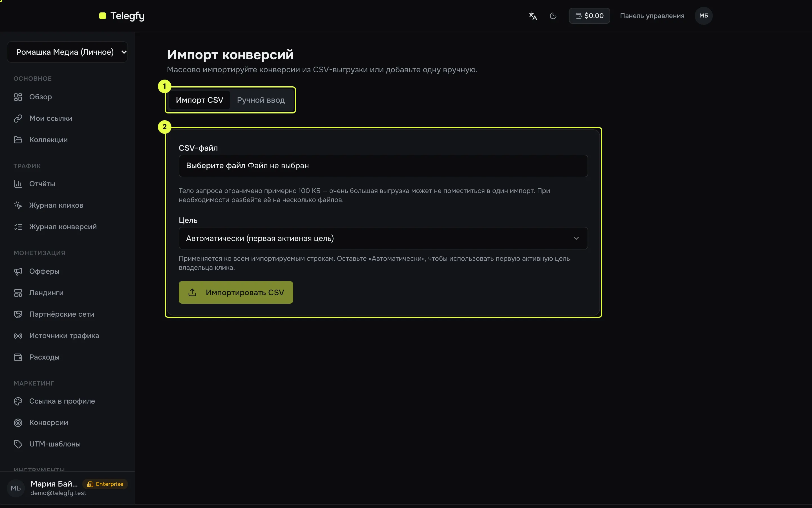
Task: Open the МБ avatar menu in header
Action: 703,16
